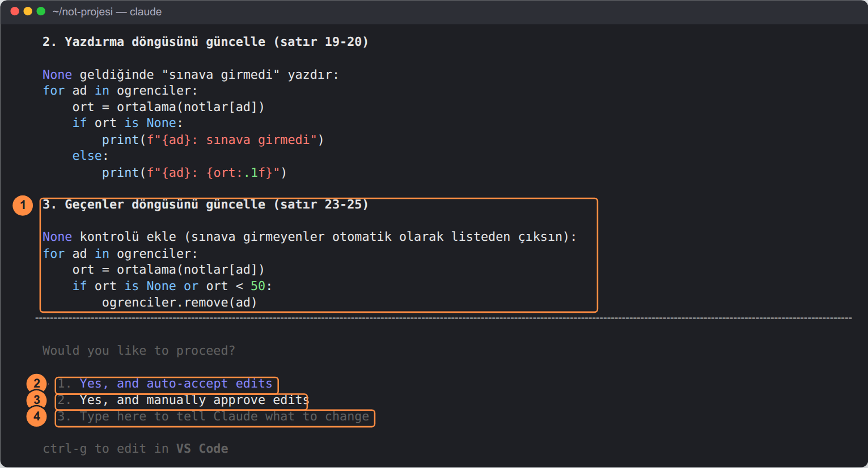Click the dashed separator line below the plan
Viewport: 868px width, 468px height.
click(443, 318)
